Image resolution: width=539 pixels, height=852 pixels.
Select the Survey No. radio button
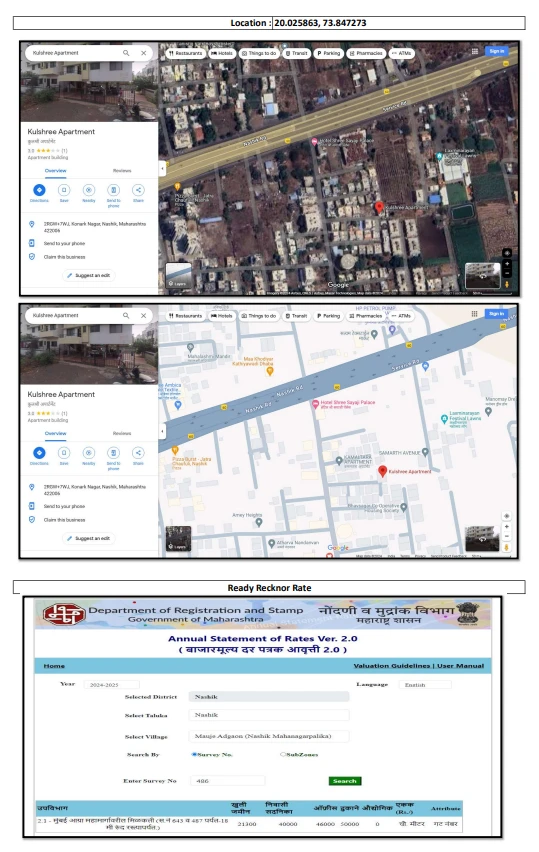194,754
